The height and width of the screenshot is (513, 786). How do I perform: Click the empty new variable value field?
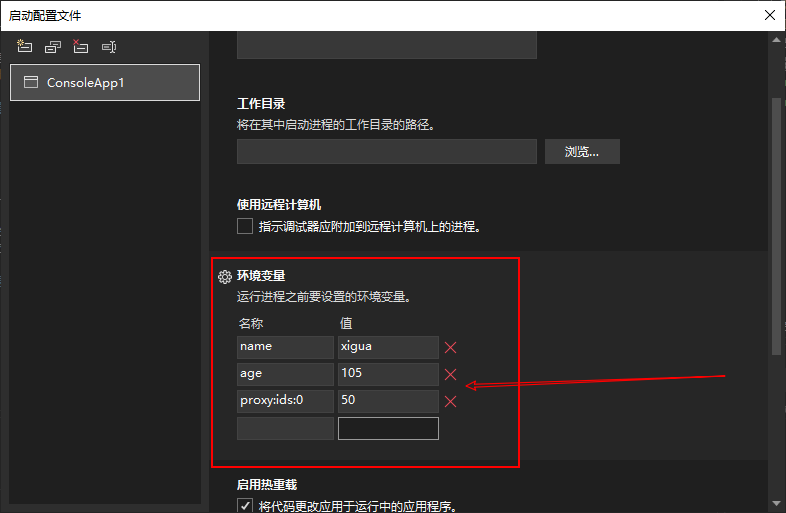coord(388,428)
